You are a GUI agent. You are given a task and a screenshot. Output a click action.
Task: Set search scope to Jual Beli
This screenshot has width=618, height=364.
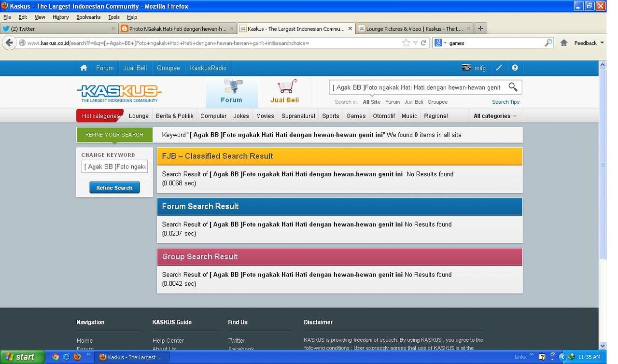click(x=414, y=102)
